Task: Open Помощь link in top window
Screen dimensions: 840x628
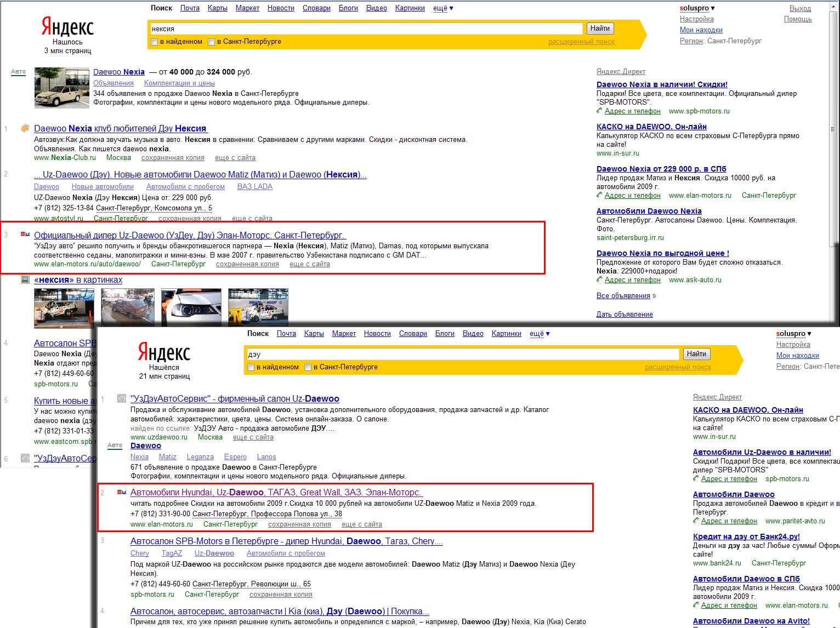Action: [798, 19]
